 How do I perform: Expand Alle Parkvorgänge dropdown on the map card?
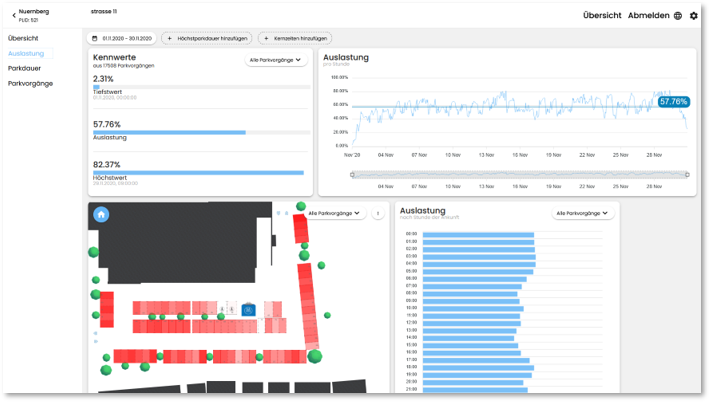click(334, 213)
